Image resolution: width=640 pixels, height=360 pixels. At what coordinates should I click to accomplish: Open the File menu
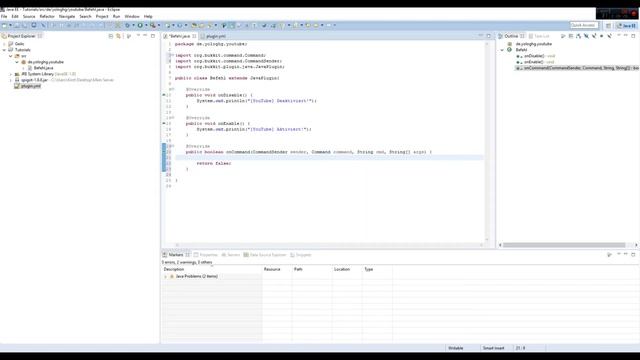pos(4,16)
